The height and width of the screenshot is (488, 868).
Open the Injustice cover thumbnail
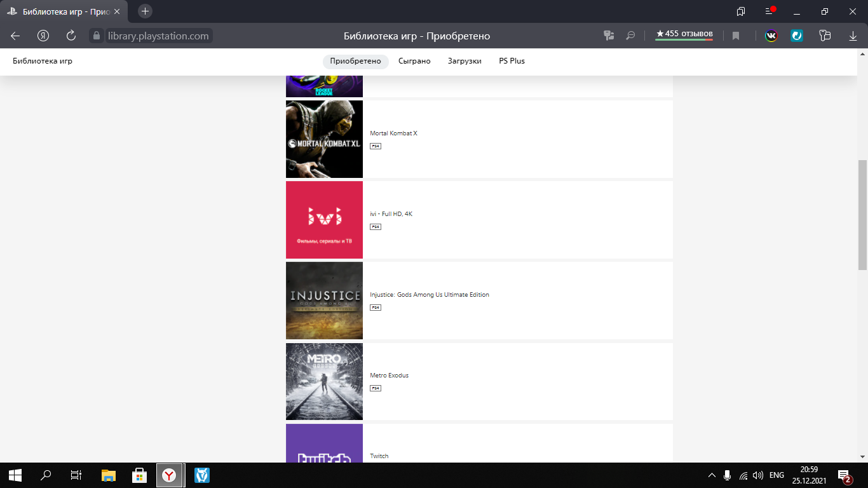click(324, 301)
